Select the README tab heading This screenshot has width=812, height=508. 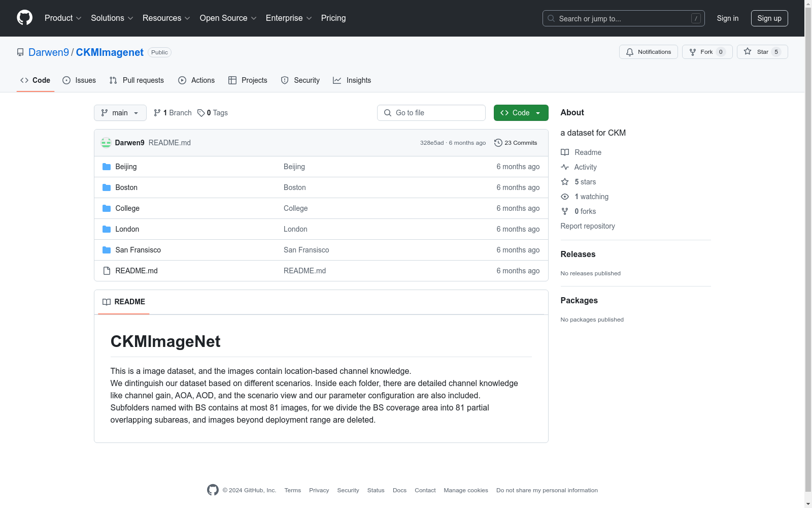pos(124,302)
